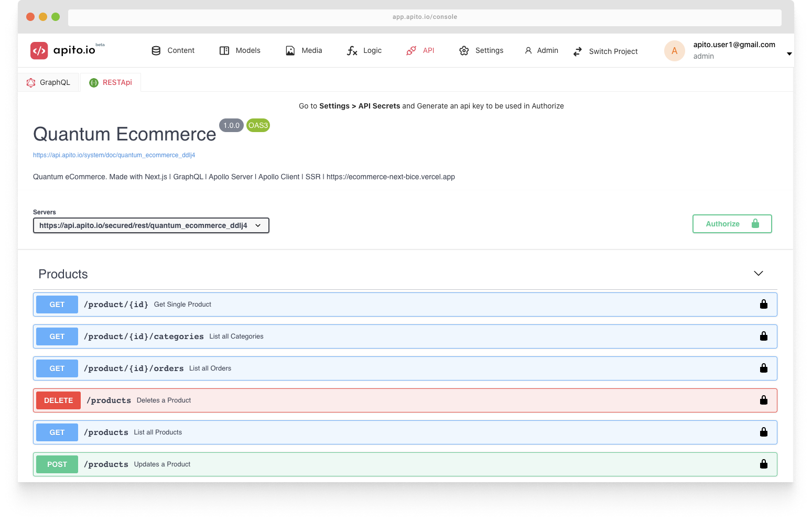Screen dimensions: 812x522
Task: Click the 'List all Categories' description
Action: pos(236,336)
